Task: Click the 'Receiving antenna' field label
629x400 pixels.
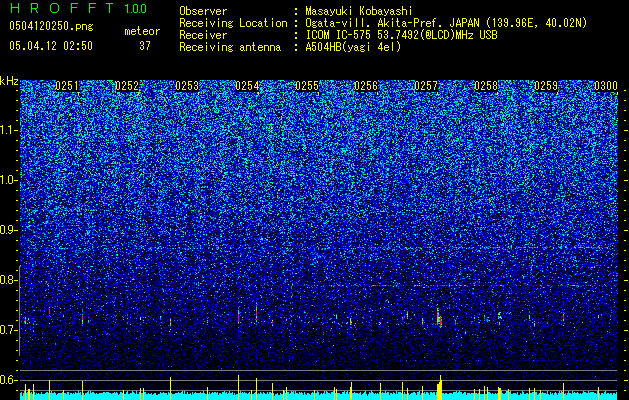Action: 230,47
